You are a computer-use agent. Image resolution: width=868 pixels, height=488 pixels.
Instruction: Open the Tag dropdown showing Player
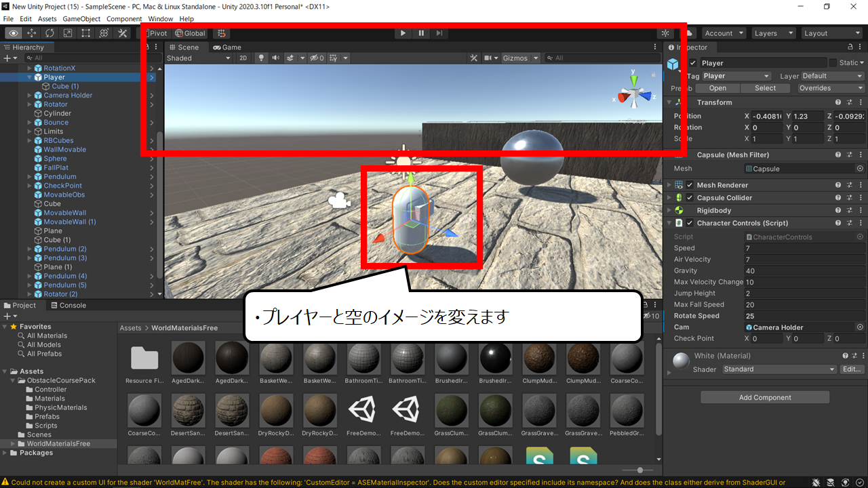736,76
